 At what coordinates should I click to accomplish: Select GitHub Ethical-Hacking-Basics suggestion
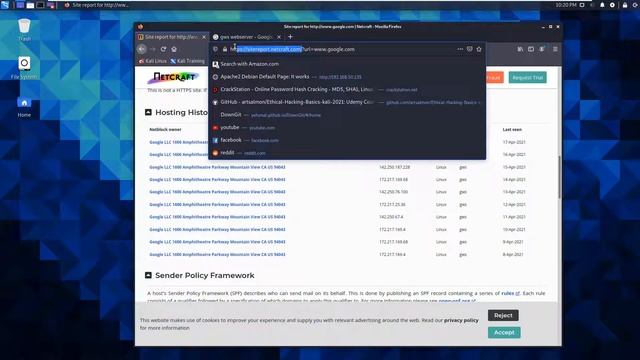click(347, 102)
